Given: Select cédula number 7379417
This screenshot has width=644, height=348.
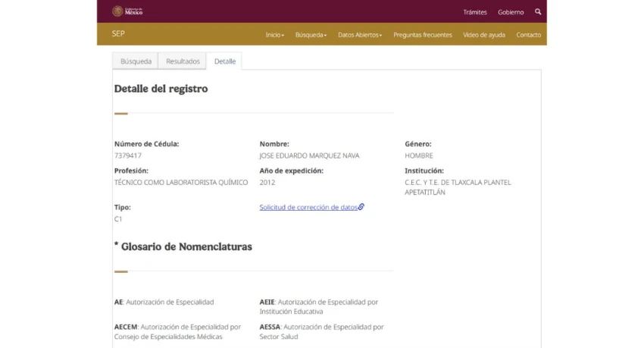Looking at the screenshot, I should [128, 155].
